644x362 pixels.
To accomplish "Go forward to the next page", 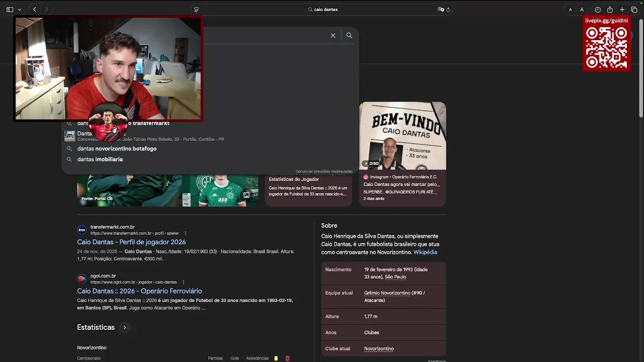I will [x=46, y=10].
